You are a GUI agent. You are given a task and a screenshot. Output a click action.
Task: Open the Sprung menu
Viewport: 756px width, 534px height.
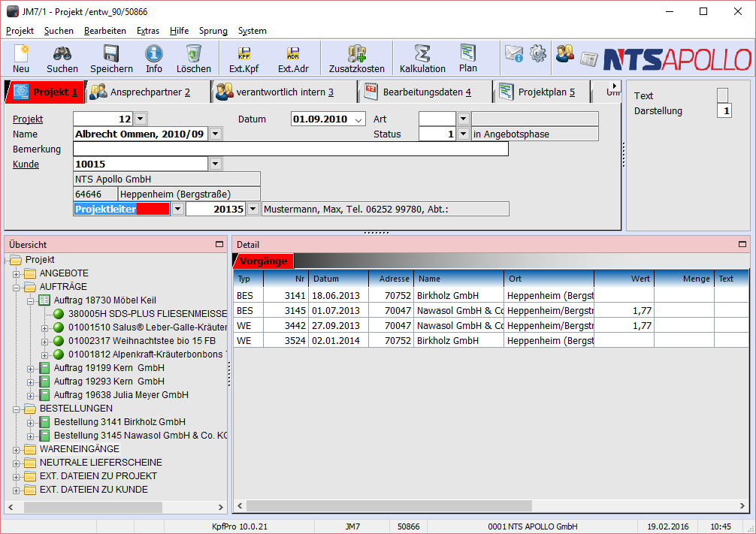213,31
